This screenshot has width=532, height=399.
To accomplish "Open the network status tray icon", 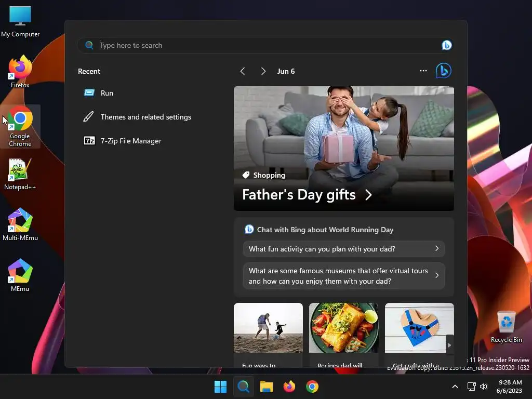I will tap(471, 387).
